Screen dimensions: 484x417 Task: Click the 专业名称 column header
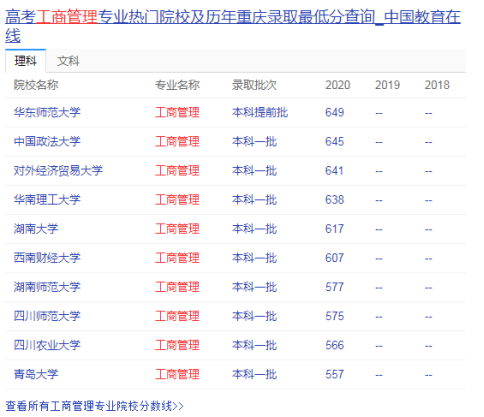pos(177,85)
